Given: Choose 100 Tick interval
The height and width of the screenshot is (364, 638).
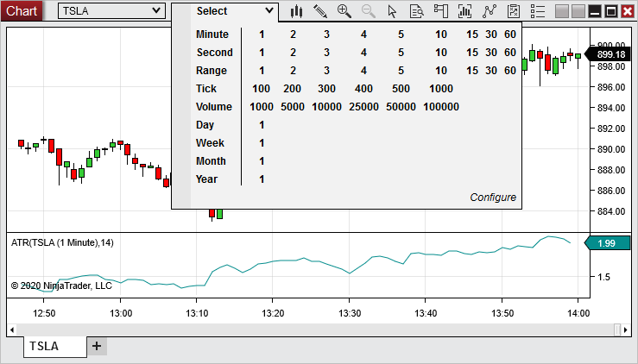Looking at the screenshot, I should coord(261,89).
